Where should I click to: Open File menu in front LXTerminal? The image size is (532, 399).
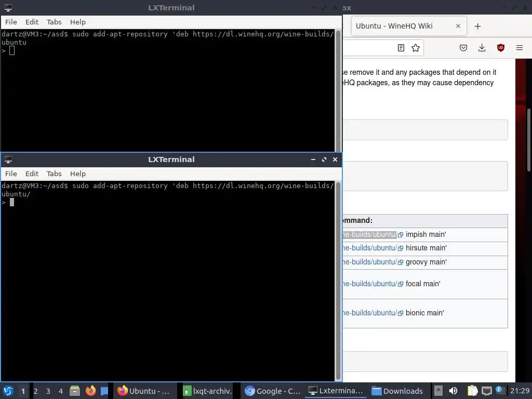point(11,174)
